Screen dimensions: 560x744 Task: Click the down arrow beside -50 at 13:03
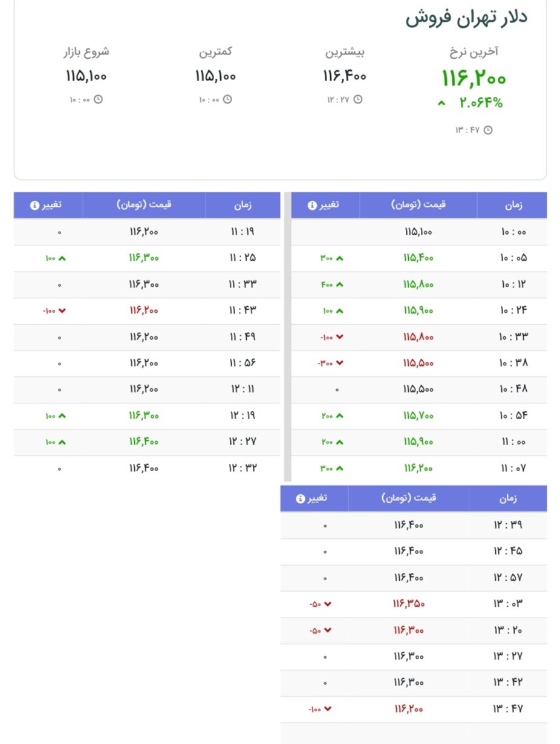[x=327, y=603]
